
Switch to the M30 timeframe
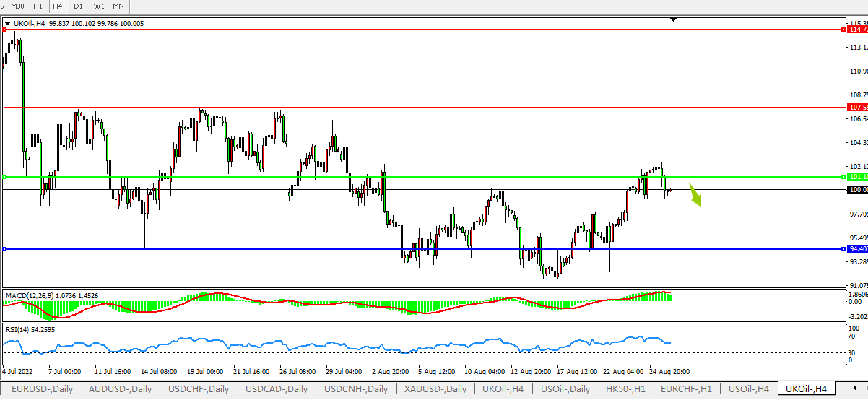click(x=17, y=6)
